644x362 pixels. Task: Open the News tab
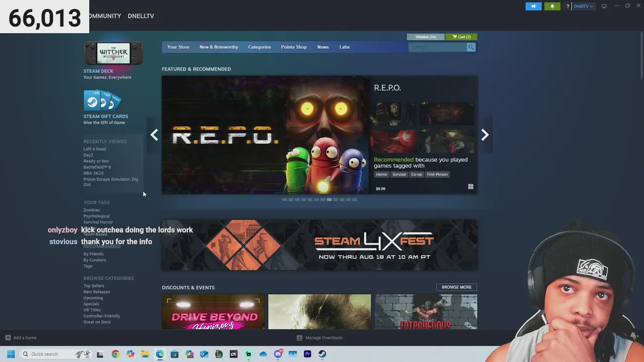323,47
